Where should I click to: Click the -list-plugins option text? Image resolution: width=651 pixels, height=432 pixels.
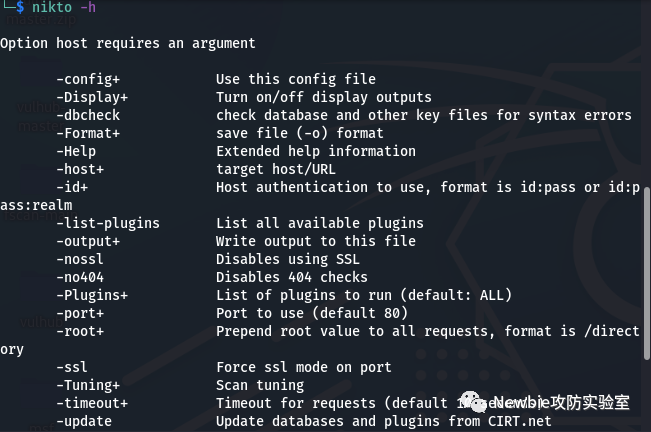pyautogui.click(x=108, y=223)
